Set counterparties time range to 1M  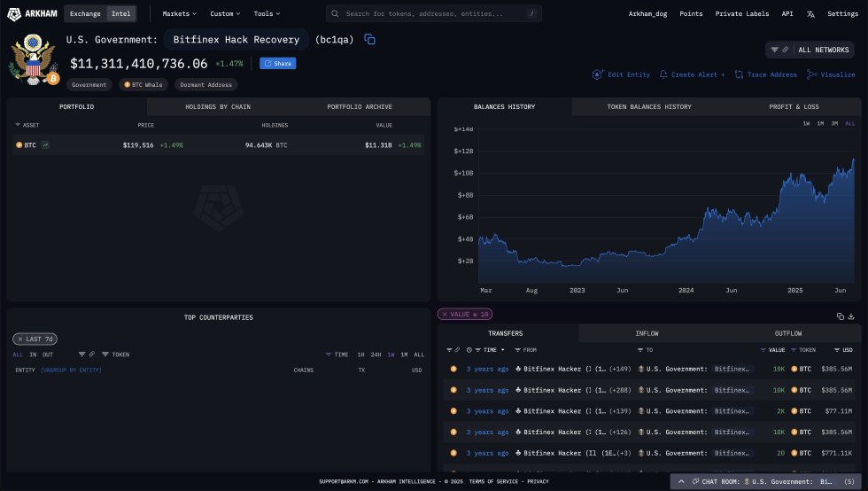(x=404, y=355)
